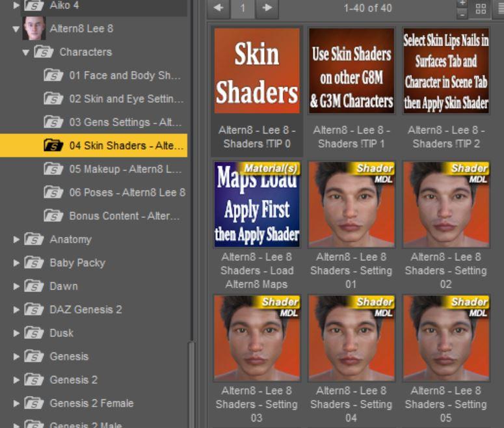
Task: Go to next page arrow
Action: 267,8
